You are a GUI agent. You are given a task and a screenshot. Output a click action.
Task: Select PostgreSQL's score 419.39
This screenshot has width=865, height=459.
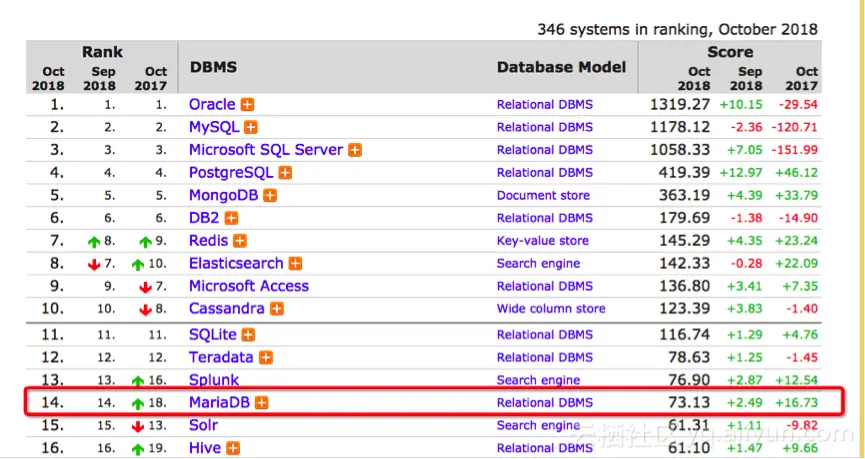pos(684,173)
